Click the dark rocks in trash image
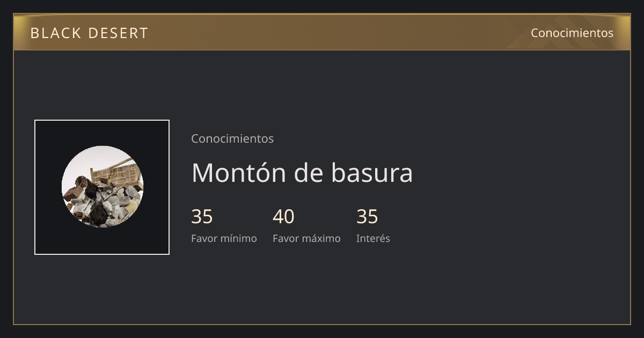The image size is (644, 338). 98,214
